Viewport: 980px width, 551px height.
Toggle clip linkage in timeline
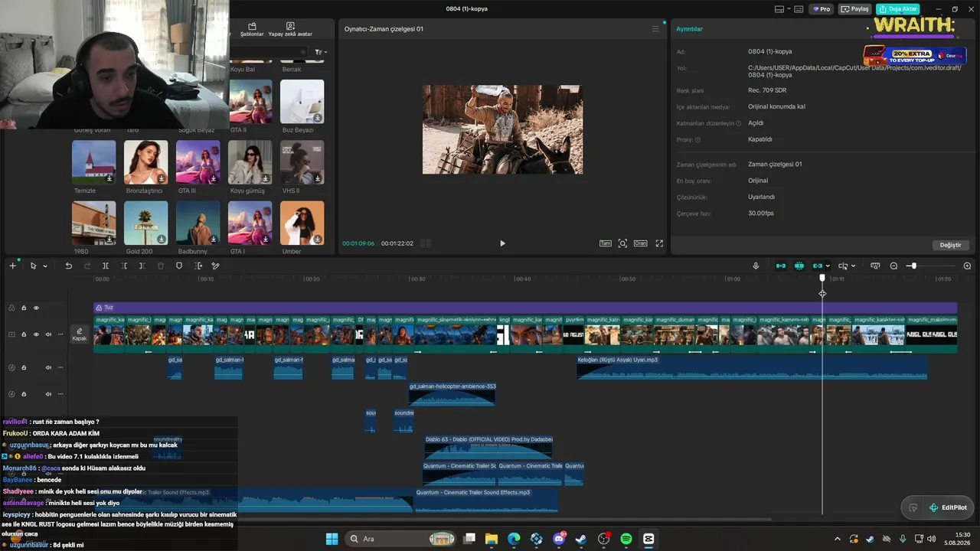tap(817, 266)
